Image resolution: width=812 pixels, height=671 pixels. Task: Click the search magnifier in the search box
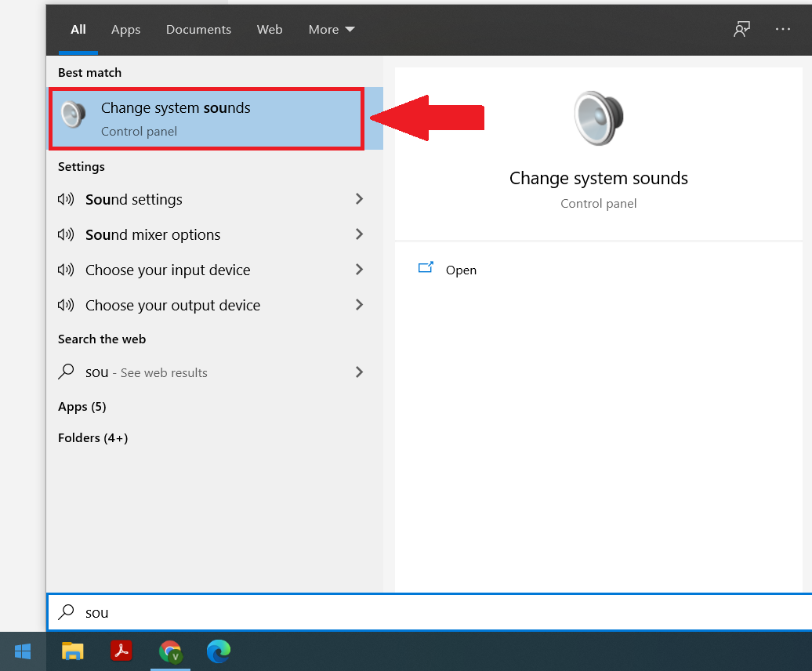tap(66, 612)
